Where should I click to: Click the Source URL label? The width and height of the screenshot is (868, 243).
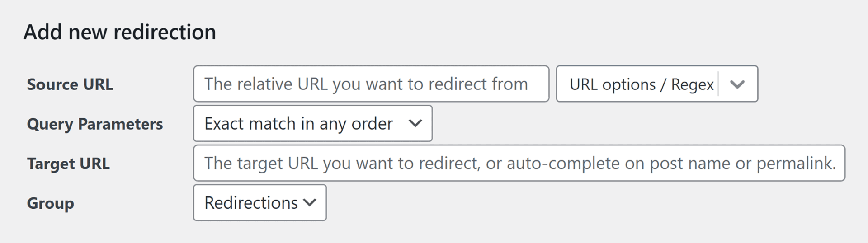coord(70,84)
